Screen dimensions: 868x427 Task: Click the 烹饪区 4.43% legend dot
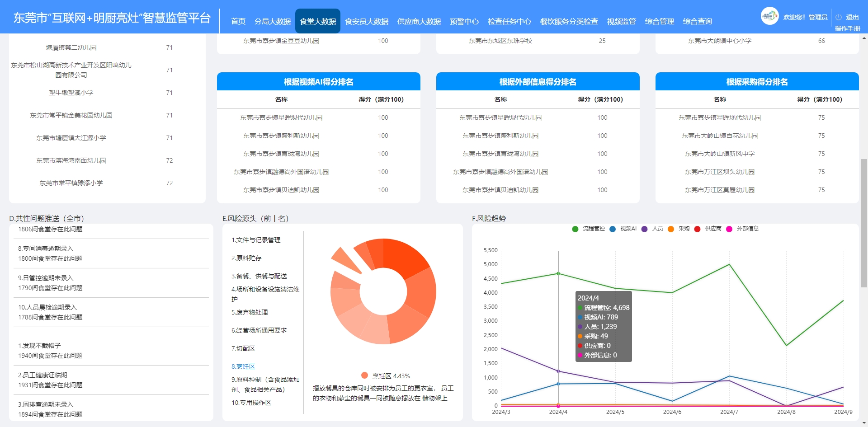coord(364,375)
